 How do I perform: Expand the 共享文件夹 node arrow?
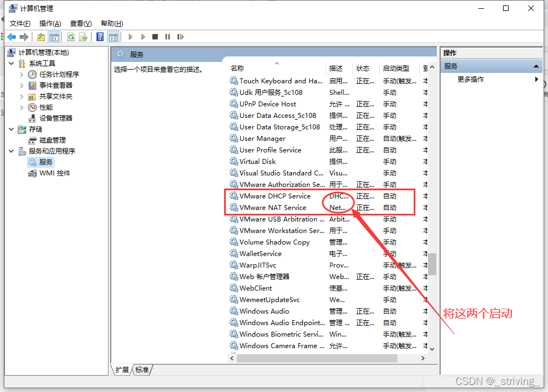coord(22,96)
